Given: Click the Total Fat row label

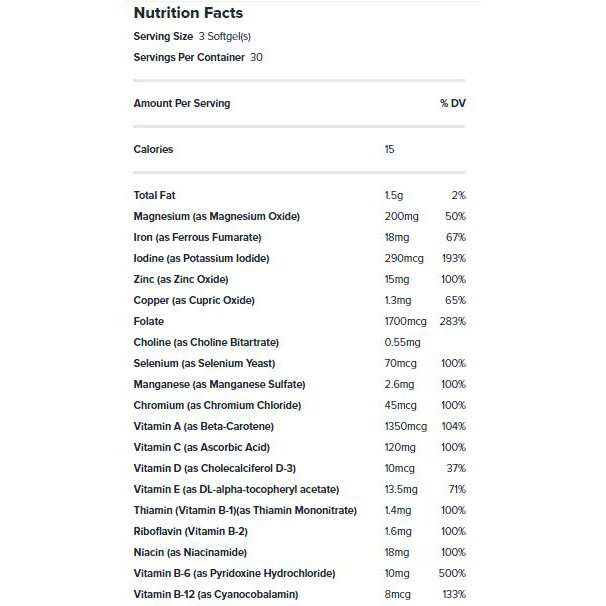Looking at the screenshot, I should coord(154,195).
